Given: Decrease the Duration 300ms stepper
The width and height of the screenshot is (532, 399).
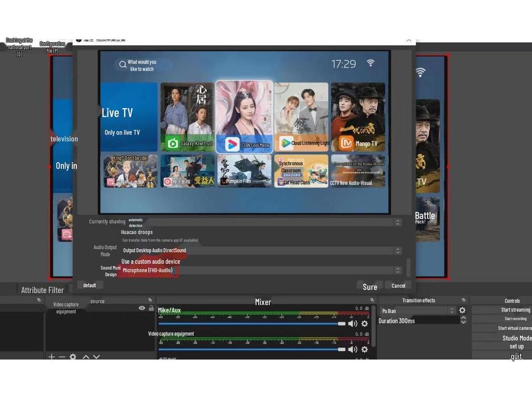Looking at the screenshot, I should click(x=463, y=322).
